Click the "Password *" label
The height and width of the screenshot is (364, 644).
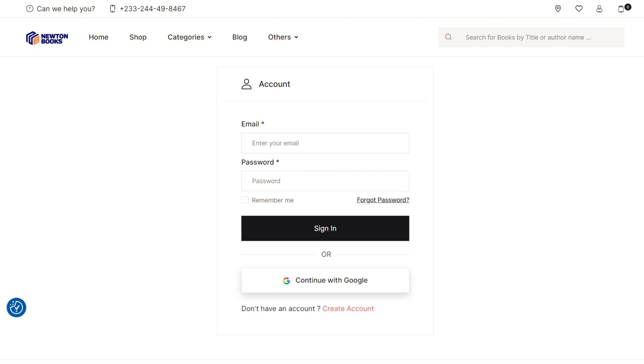pos(260,162)
